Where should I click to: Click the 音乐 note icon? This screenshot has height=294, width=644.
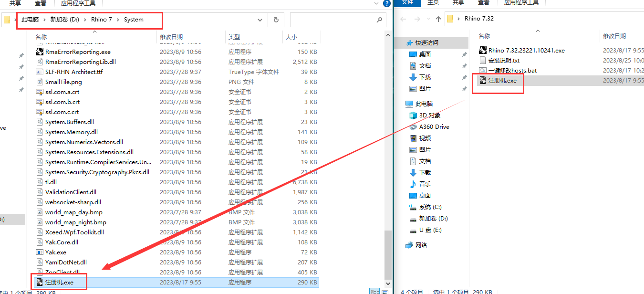tap(413, 184)
